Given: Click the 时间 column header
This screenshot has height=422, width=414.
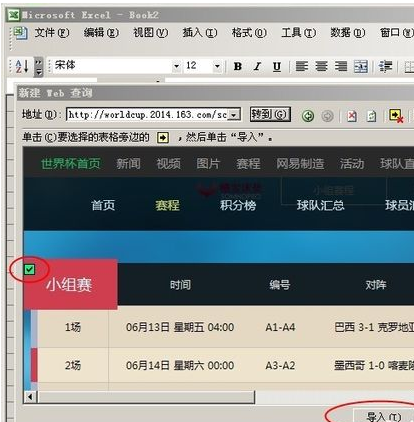Looking at the screenshot, I should [180, 285].
